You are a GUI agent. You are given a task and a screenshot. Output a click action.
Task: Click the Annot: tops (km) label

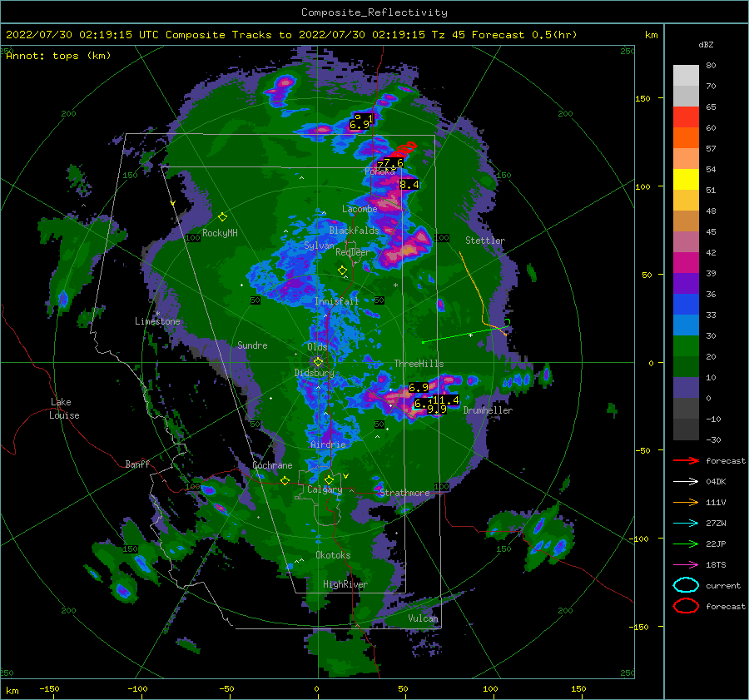coord(58,56)
